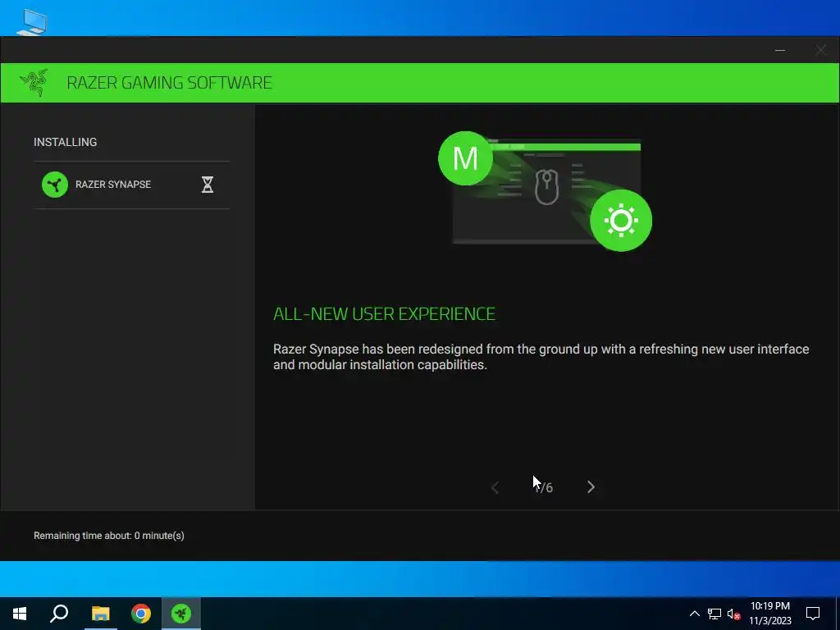This screenshot has height=630, width=840.
Task: Click the Razer snake logo in header
Action: pyautogui.click(x=34, y=83)
